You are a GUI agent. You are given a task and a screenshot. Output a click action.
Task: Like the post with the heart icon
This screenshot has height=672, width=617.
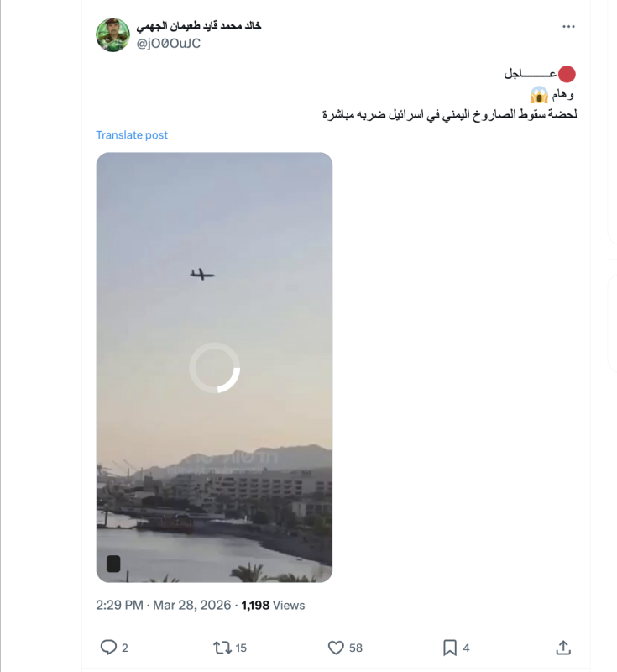[x=336, y=648]
